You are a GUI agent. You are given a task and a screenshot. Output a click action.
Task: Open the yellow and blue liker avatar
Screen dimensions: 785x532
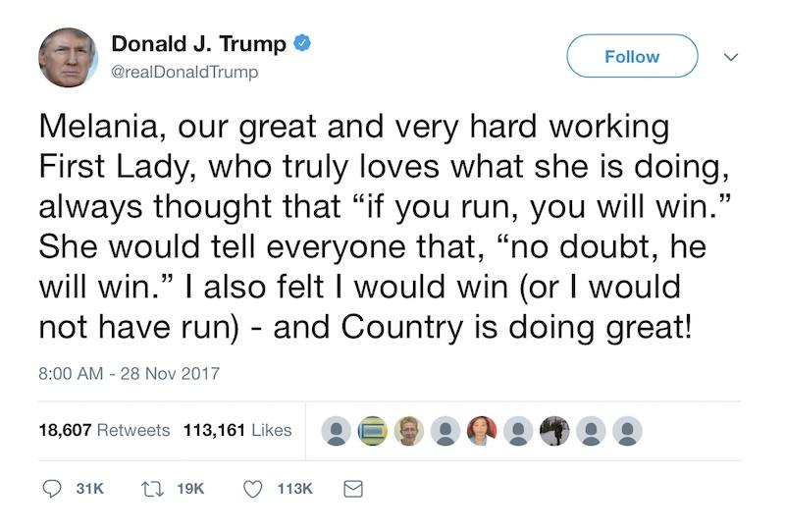(373, 431)
